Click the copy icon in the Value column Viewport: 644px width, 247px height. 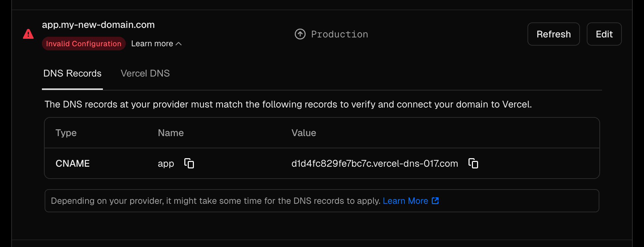pyautogui.click(x=473, y=163)
